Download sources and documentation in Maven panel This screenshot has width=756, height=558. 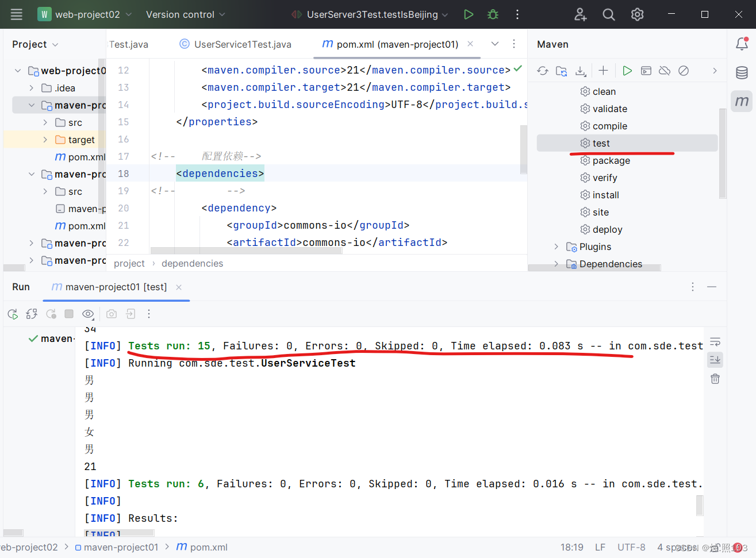[581, 70]
